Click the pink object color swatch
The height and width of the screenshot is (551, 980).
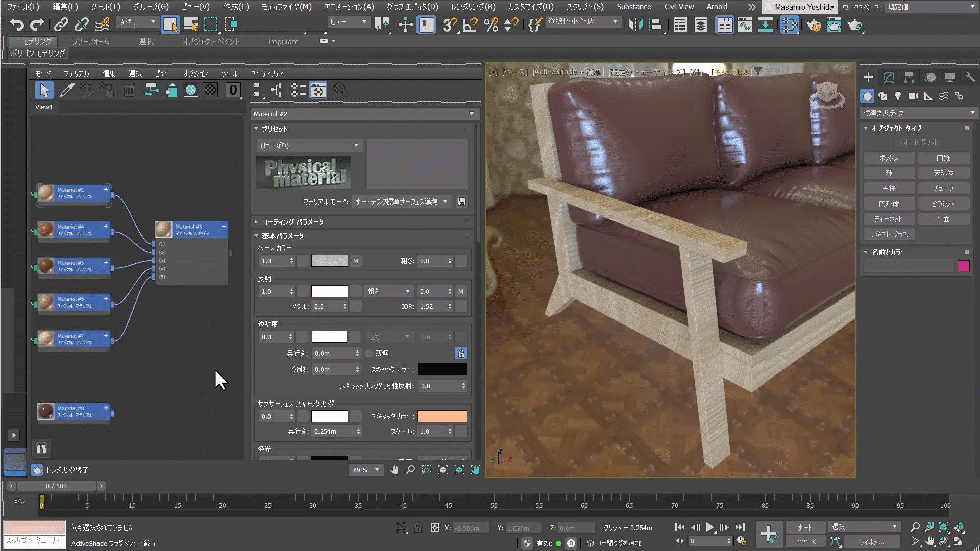tap(963, 266)
